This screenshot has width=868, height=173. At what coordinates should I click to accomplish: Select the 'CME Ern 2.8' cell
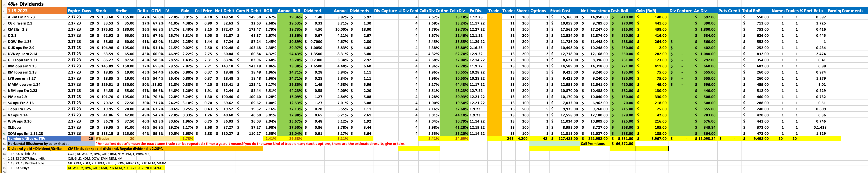tap(37, 29)
